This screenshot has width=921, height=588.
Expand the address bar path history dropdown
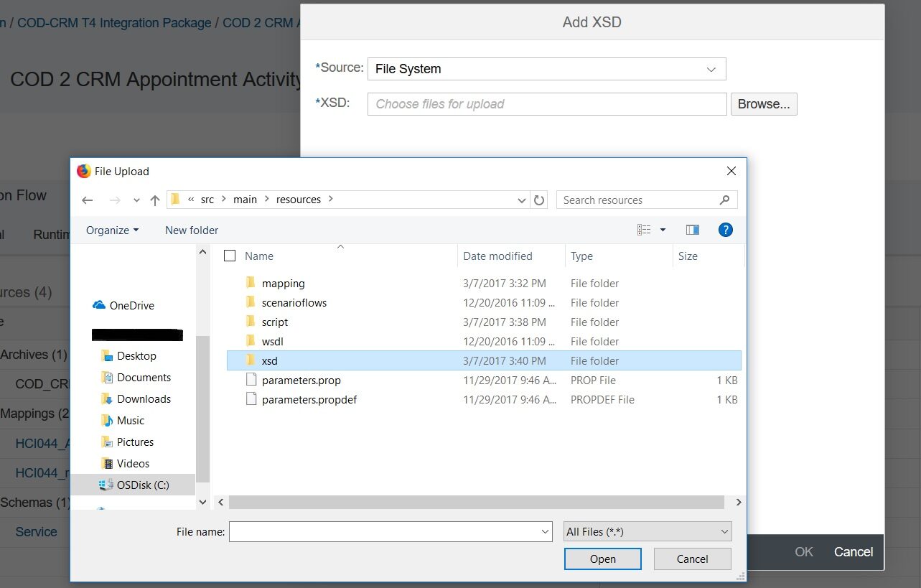[522, 200]
